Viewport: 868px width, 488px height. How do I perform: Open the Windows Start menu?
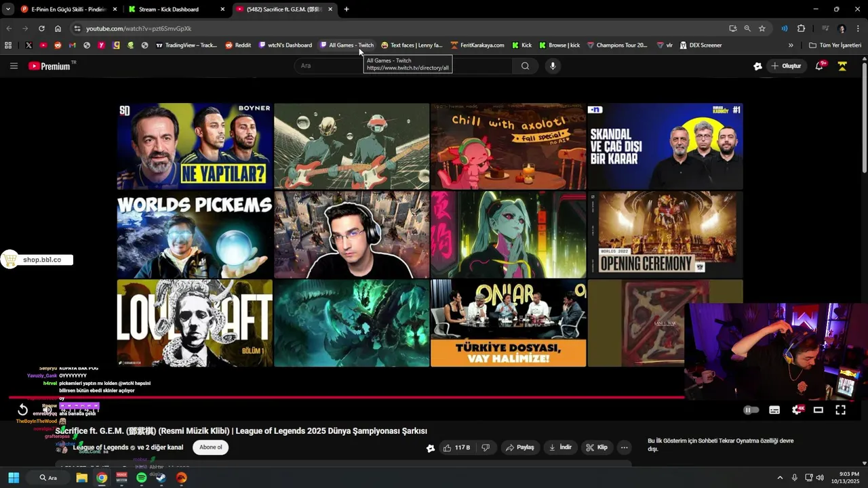pos(14,478)
